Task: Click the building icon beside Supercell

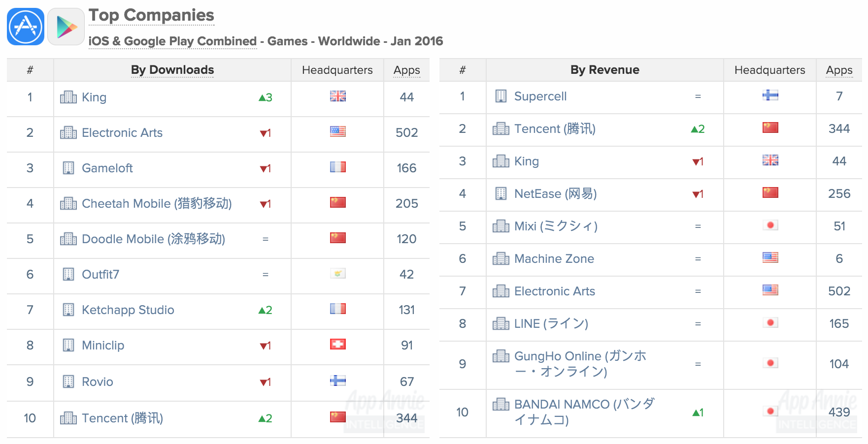Action: click(501, 96)
